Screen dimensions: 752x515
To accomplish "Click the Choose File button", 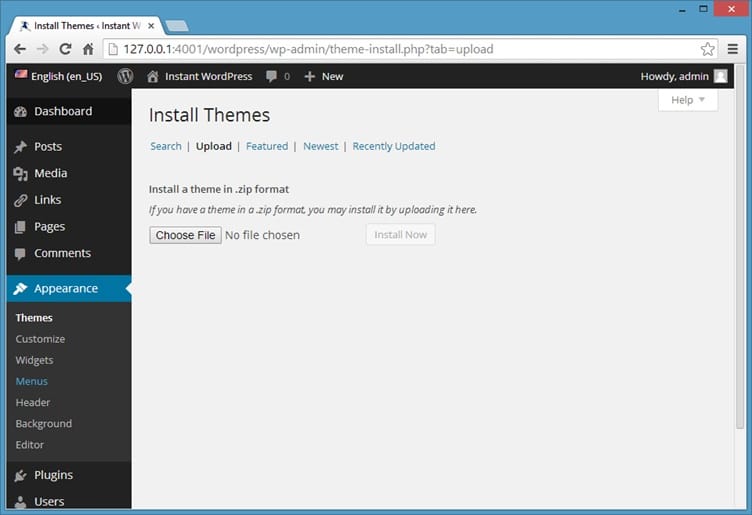I will pyautogui.click(x=185, y=235).
